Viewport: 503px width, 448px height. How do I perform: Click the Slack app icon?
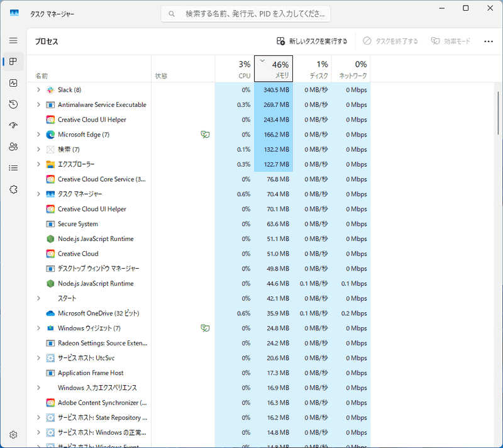50,90
